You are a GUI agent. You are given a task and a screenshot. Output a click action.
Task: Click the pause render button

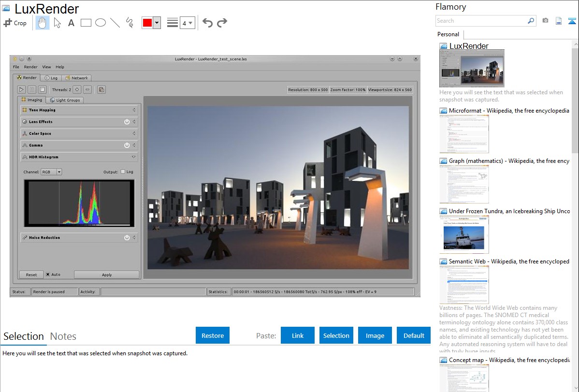(32, 89)
